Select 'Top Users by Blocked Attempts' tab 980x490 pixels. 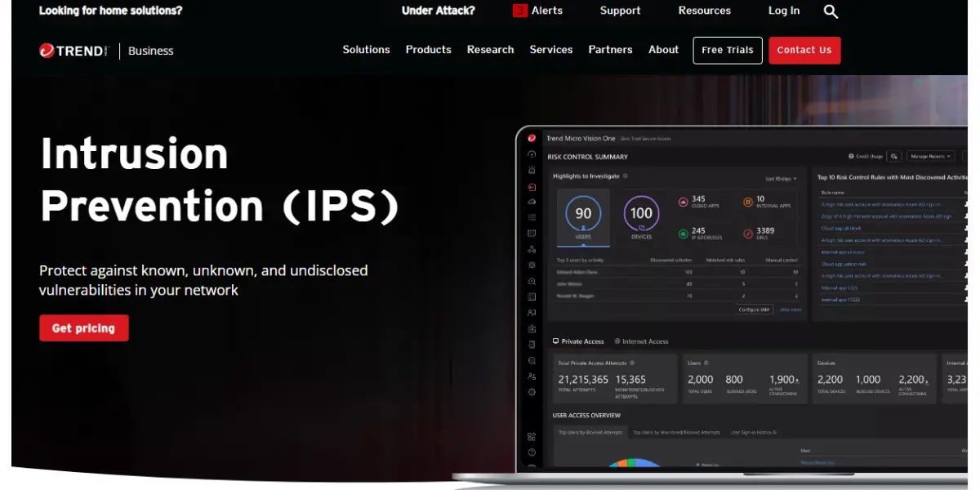[x=590, y=432]
